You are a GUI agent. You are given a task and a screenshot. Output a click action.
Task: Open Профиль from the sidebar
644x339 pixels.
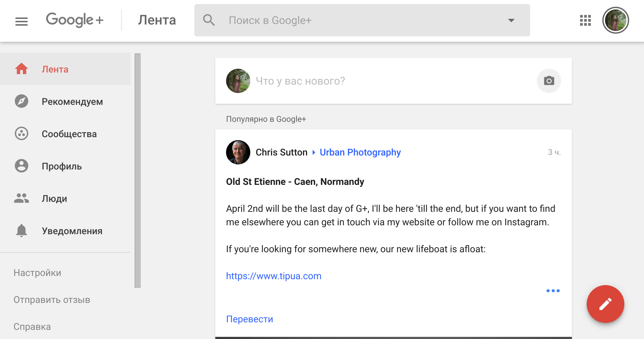point(62,166)
